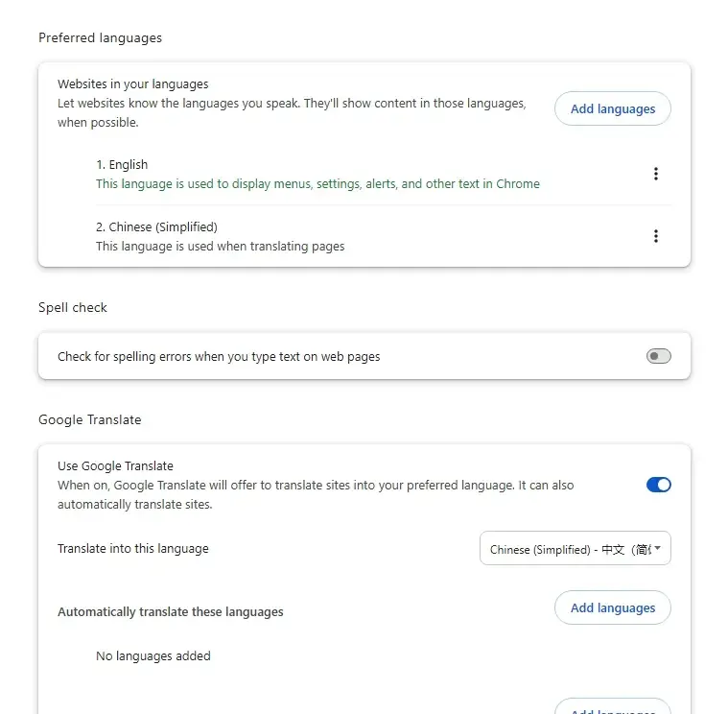This screenshot has height=714, width=728.
Task: Enable spell check for web pages
Action: point(658,356)
